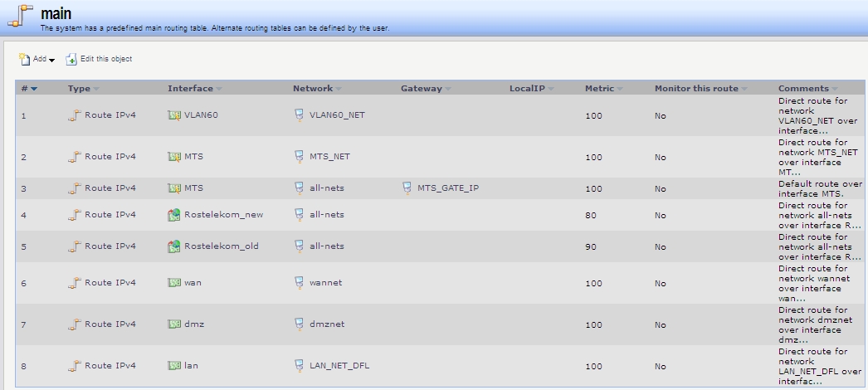This screenshot has height=390, width=868.
Task: Click the wan interface icon
Action: [x=174, y=283]
